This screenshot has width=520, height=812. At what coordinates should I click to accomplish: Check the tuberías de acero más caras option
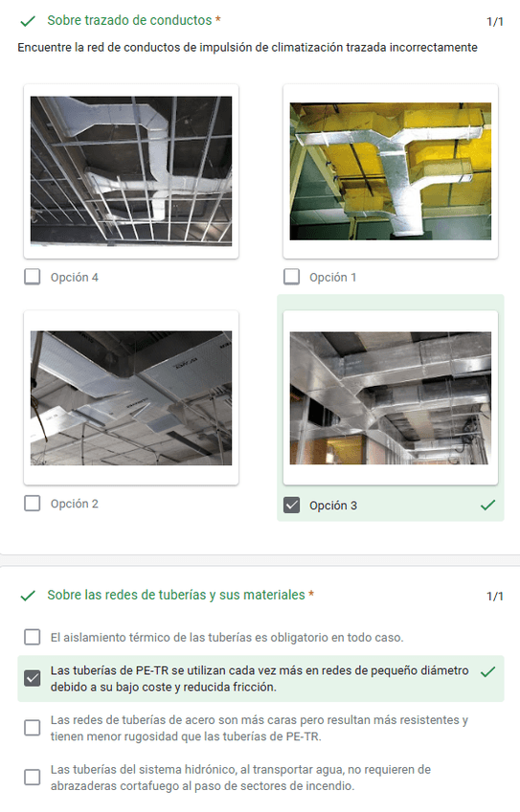(x=33, y=728)
